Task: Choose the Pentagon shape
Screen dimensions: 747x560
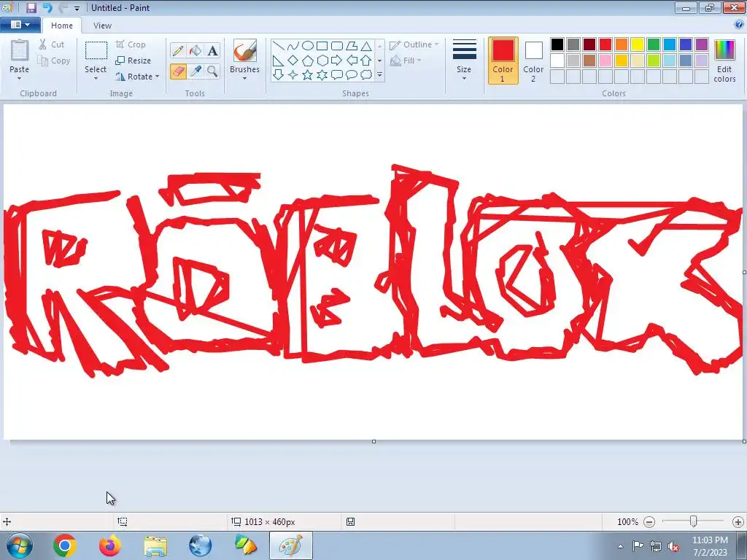Action: [308, 61]
